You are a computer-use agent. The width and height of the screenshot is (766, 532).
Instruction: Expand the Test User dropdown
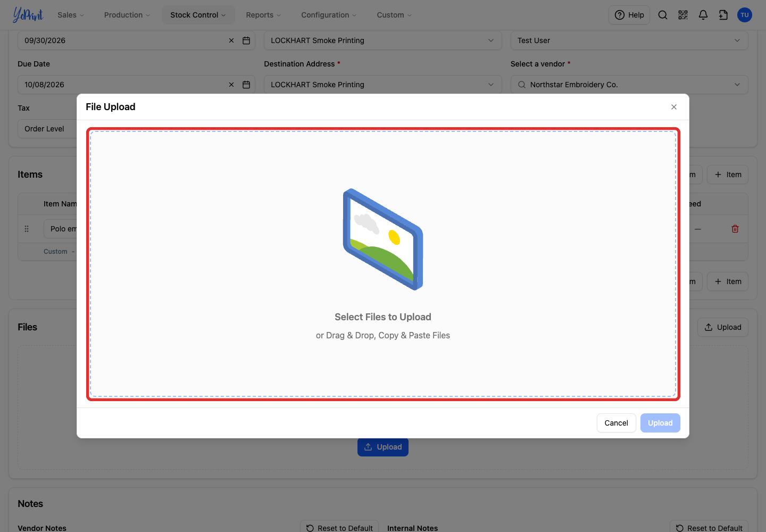tap(629, 40)
